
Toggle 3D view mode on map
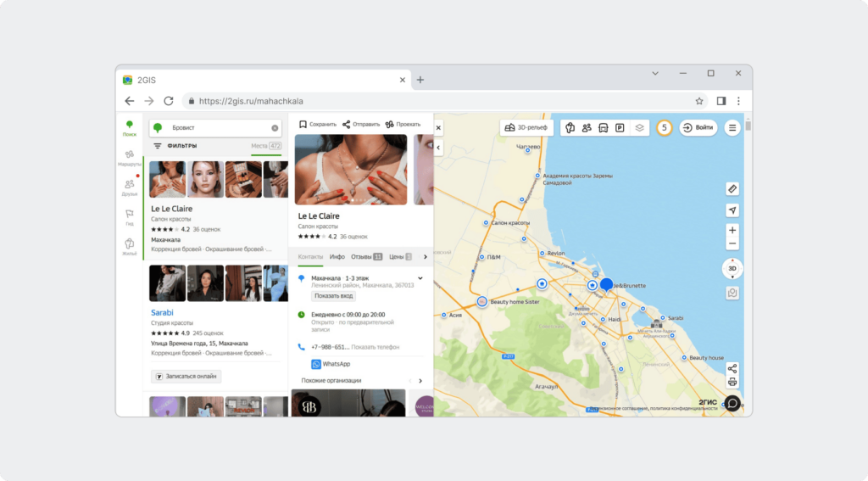click(x=732, y=269)
